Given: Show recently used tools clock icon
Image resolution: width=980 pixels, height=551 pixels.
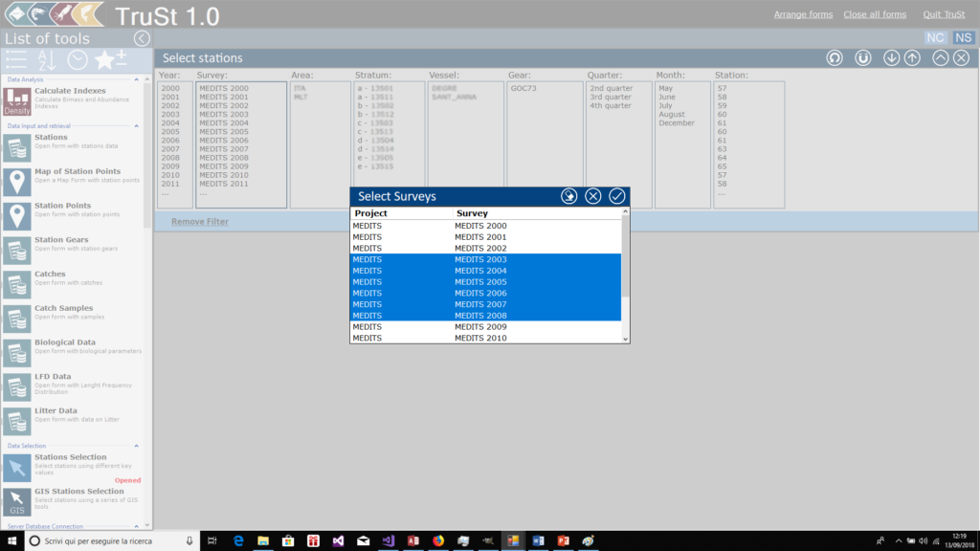Looking at the screenshot, I should (x=78, y=60).
